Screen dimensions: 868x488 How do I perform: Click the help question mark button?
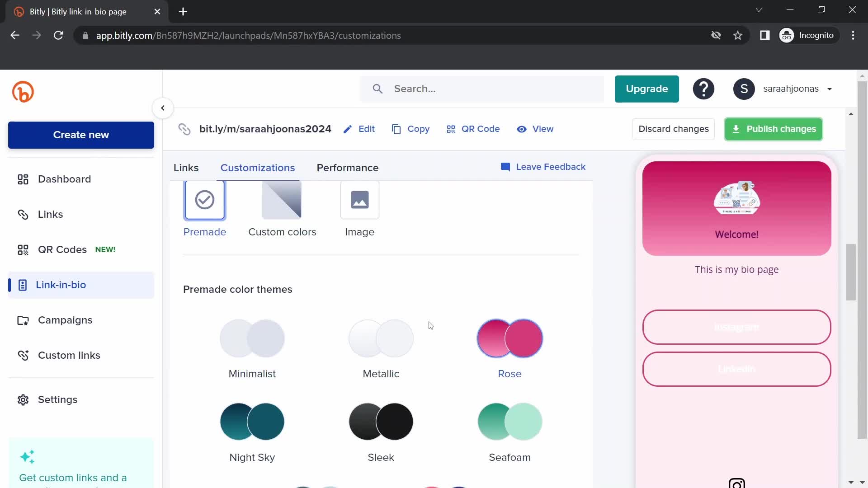(704, 88)
